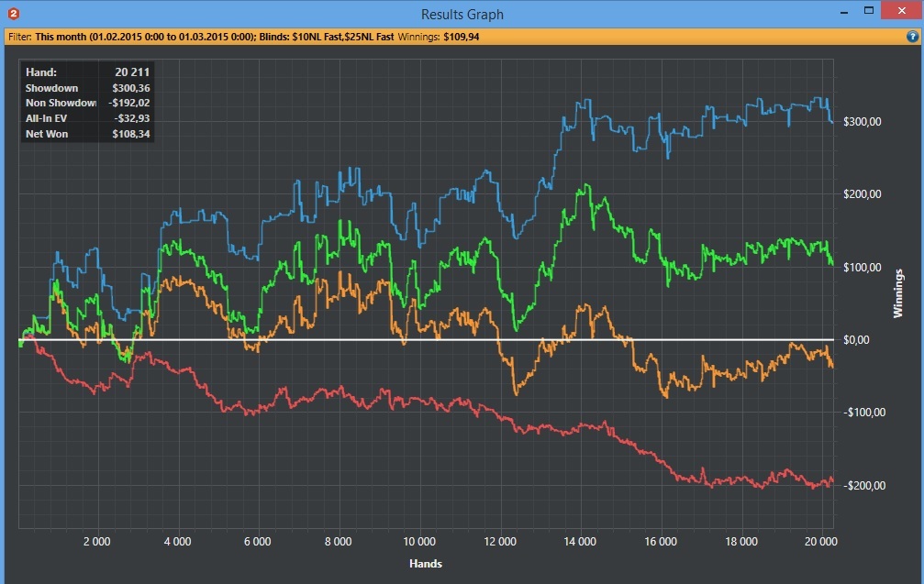Click the All-In EV legend row
This screenshot has height=584, width=924.
[87, 117]
